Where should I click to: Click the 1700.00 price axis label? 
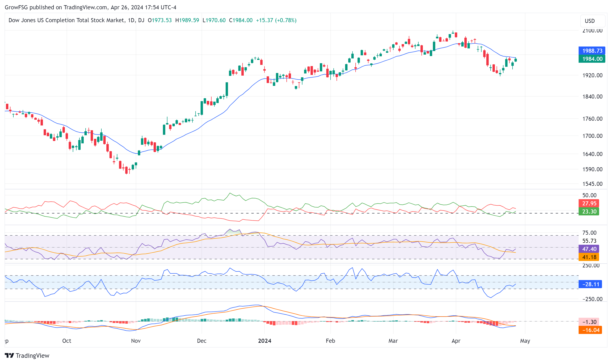592,136
